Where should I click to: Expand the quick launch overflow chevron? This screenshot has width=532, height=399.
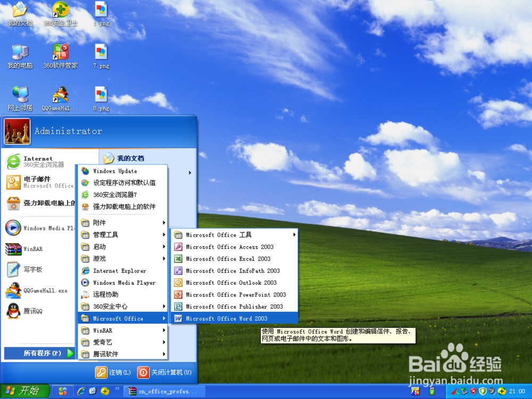(118, 388)
